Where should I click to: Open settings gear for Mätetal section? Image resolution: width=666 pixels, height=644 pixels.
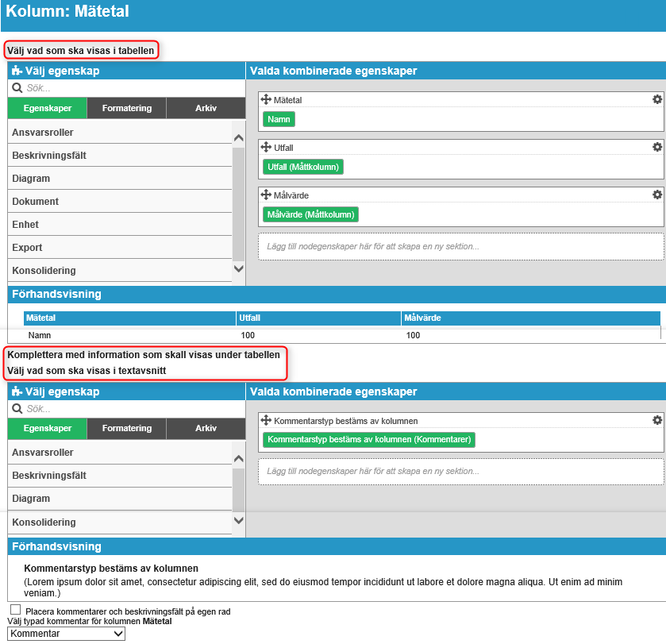click(656, 99)
